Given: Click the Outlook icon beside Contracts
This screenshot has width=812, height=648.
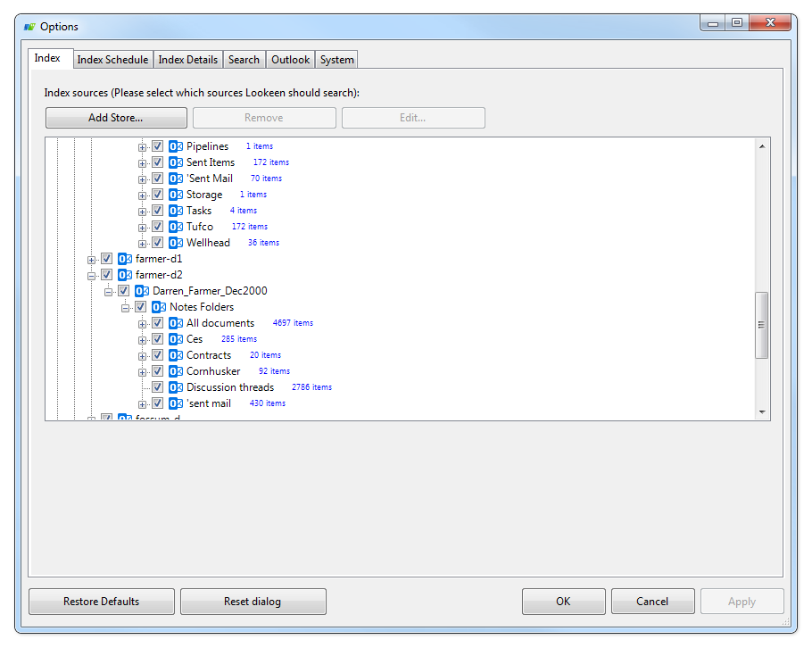Looking at the screenshot, I should click(x=176, y=355).
